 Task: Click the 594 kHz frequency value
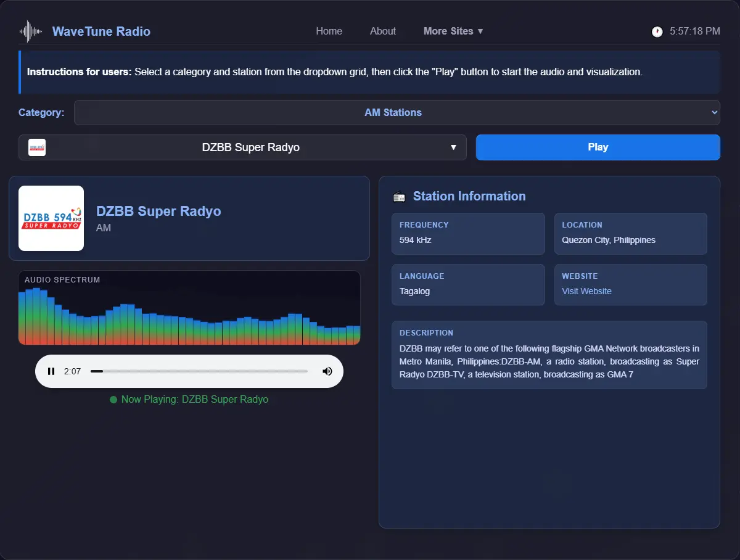point(416,240)
